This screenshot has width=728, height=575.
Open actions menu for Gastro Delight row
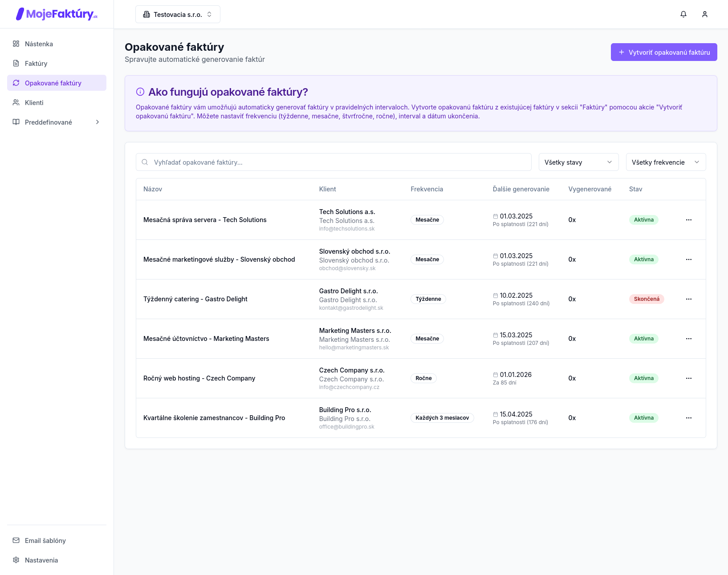688,299
